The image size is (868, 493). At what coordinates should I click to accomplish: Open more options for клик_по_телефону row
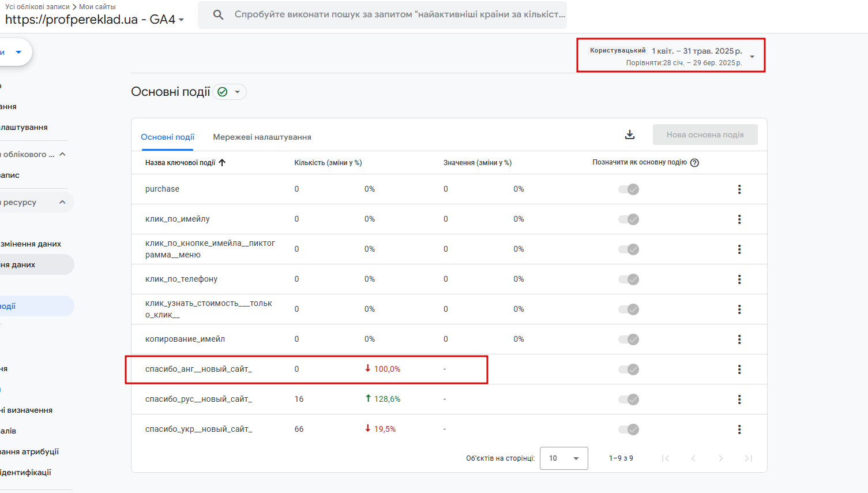(739, 279)
